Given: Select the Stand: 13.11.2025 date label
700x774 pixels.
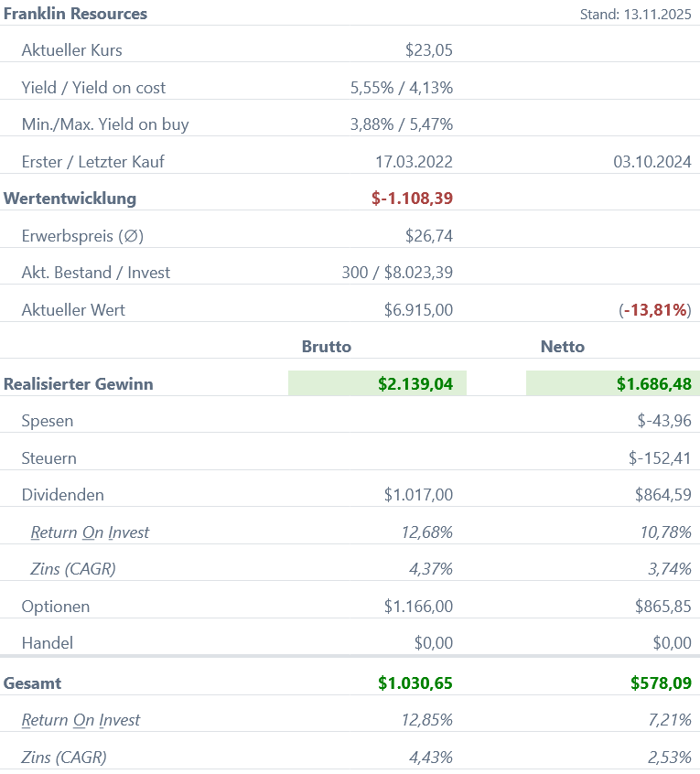Looking at the screenshot, I should coord(635,15).
